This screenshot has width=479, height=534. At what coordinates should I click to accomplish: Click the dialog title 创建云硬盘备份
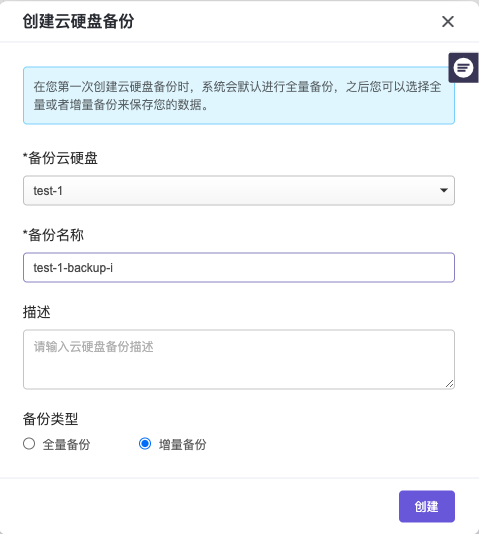click(x=78, y=21)
